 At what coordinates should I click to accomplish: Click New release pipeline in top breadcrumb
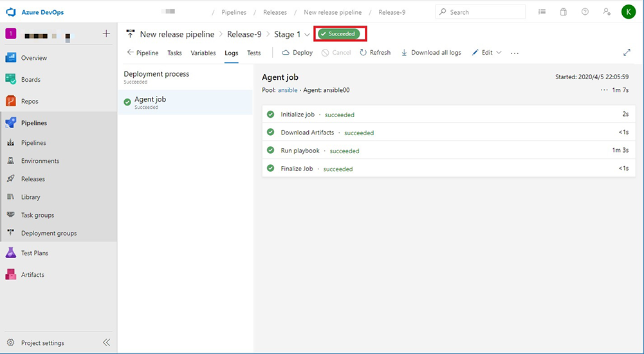[333, 12]
